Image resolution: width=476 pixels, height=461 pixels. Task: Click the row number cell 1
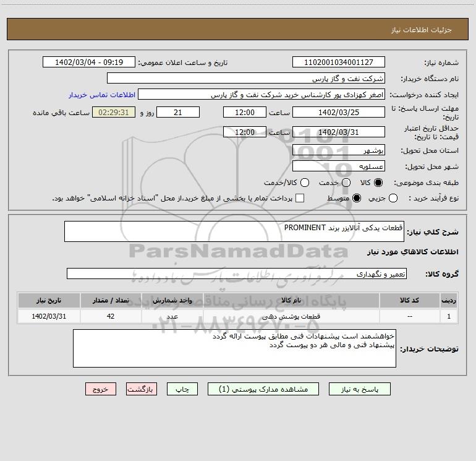(449, 316)
